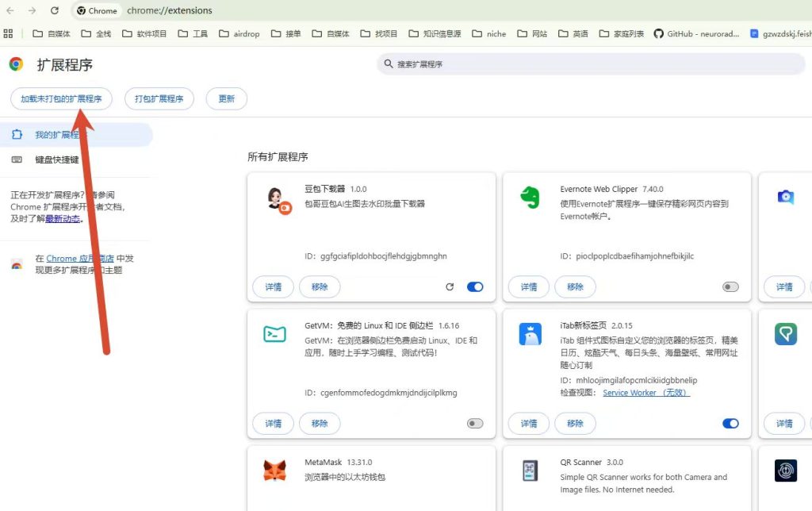Image resolution: width=812 pixels, height=511 pixels.
Task: Click the 更新 button
Action: pyautogui.click(x=226, y=98)
